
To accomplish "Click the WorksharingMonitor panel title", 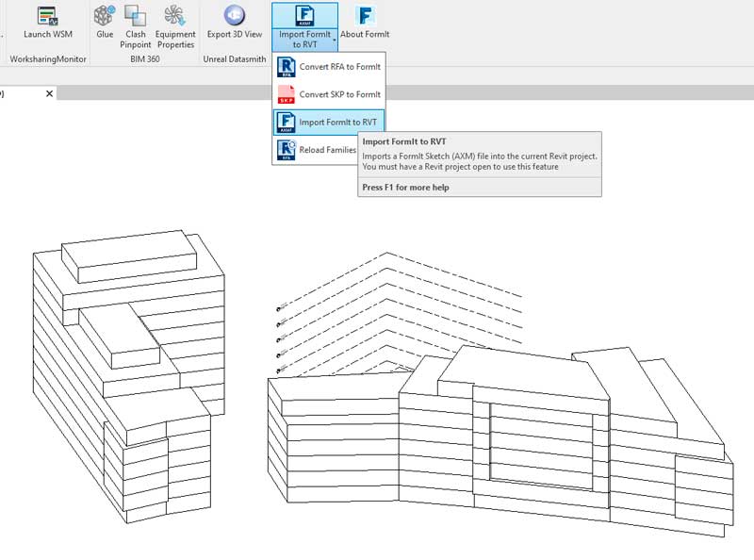I will click(47, 59).
